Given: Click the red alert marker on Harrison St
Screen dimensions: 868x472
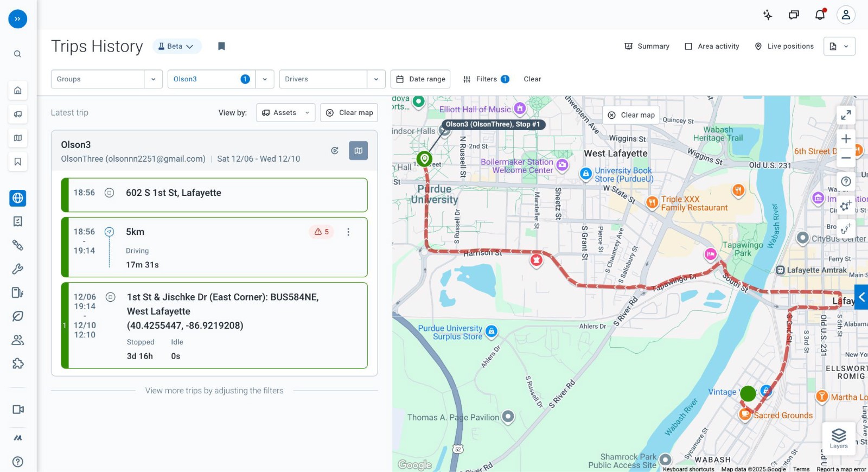Looking at the screenshot, I should pos(537,260).
